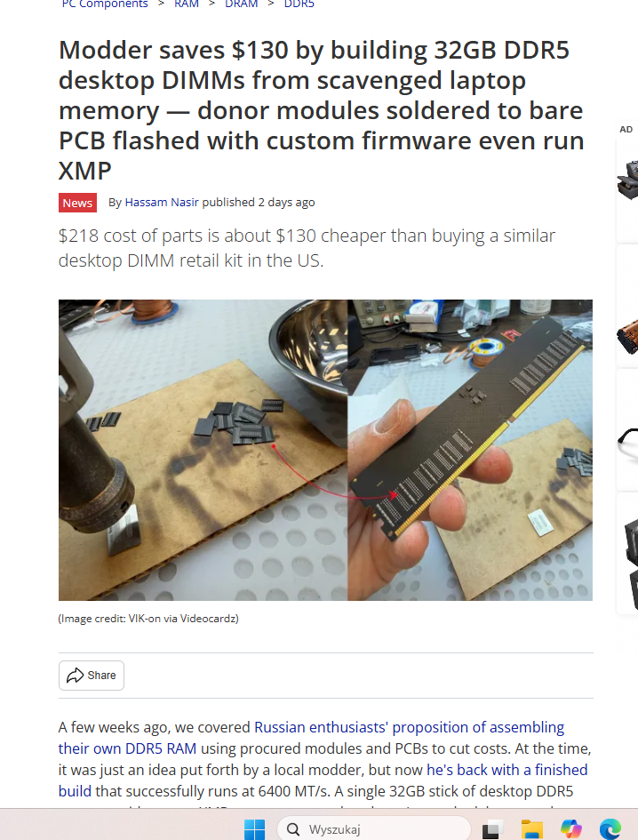
Task: Launch Microsoft Edge from the taskbar
Action: 610,829
